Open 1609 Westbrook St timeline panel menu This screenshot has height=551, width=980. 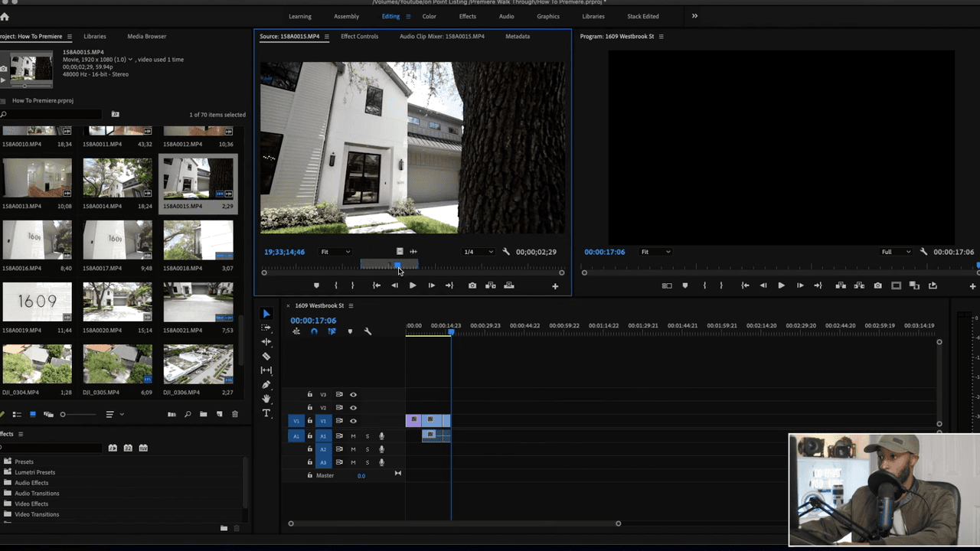click(x=351, y=306)
